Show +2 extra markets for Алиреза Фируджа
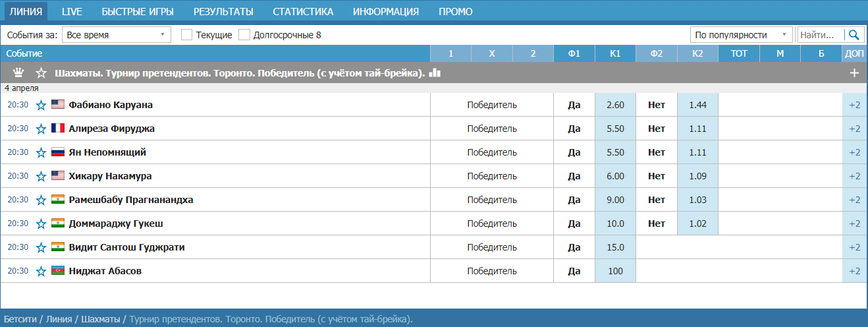 pyautogui.click(x=854, y=129)
